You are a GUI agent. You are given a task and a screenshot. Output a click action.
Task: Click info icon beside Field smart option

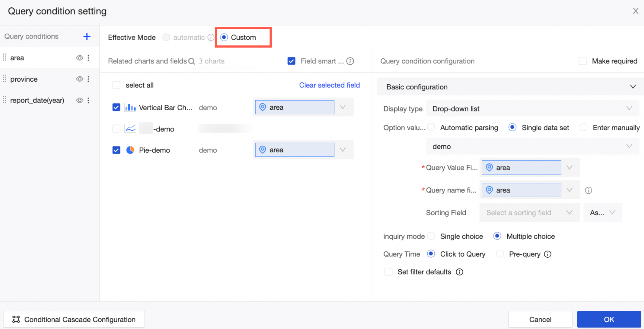click(350, 61)
